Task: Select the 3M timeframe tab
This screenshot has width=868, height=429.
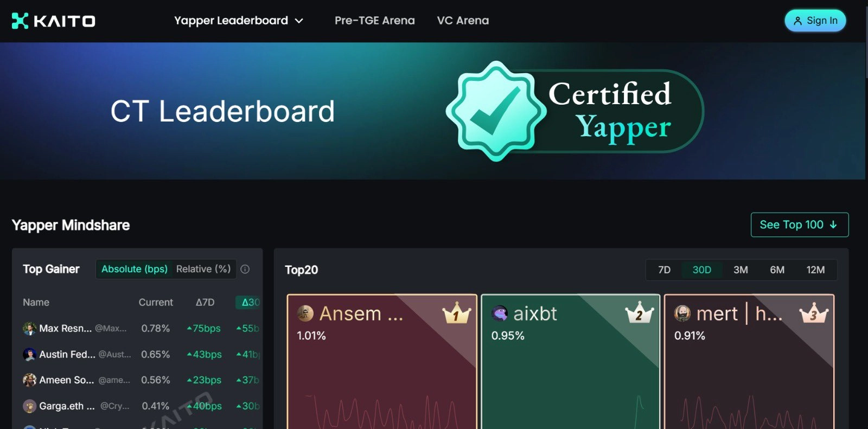Action: coord(741,270)
